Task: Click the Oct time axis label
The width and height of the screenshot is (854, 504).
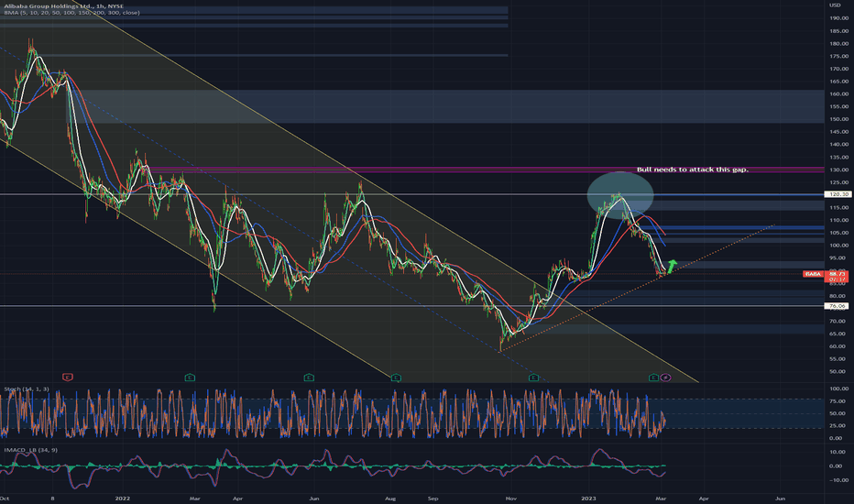Action: pos(5,498)
